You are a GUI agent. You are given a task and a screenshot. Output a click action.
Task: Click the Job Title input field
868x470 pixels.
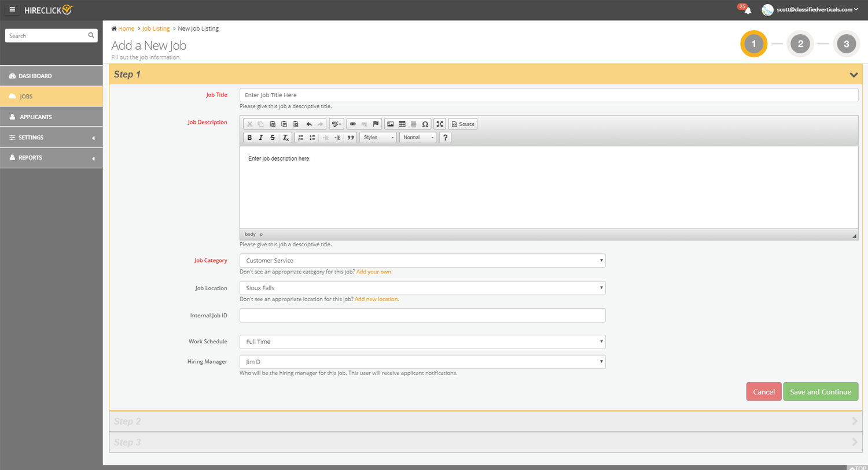pyautogui.click(x=549, y=95)
